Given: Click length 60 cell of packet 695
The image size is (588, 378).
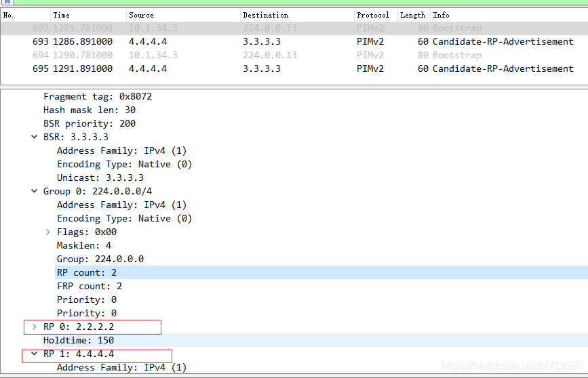Looking at the screenshot, I should click(423, 68).
